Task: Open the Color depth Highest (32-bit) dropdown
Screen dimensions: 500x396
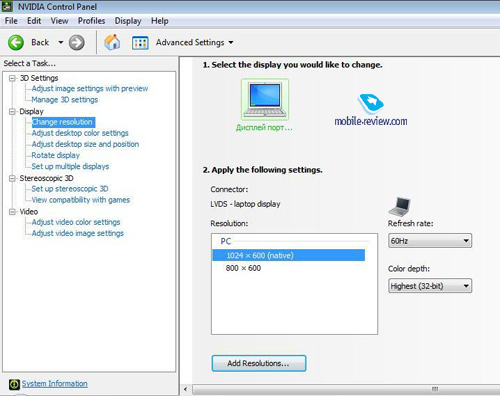Action: pos(430,286)
